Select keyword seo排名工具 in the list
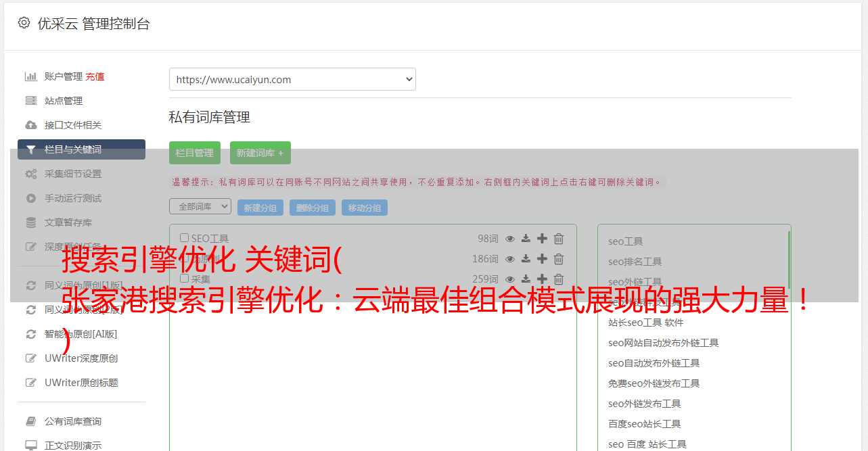This screenshot has height=451, width=868. 635,262
